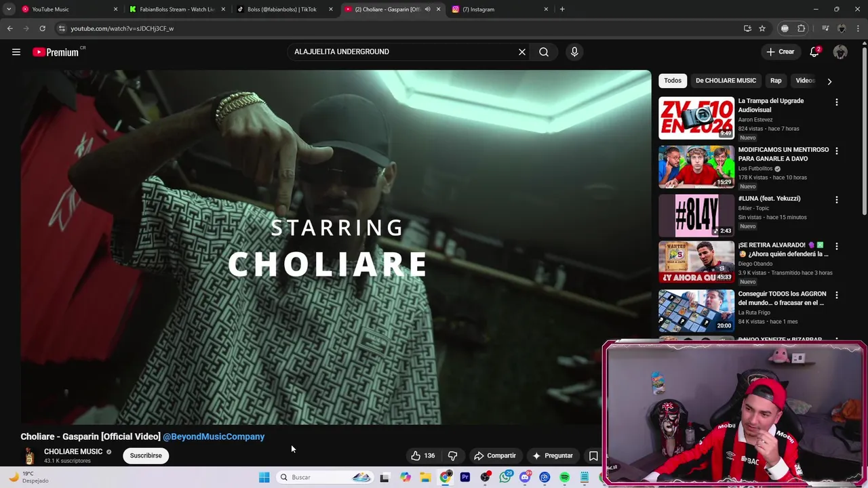Open Spotify from taskbar
868x488 pixels.
click(564, 477)
